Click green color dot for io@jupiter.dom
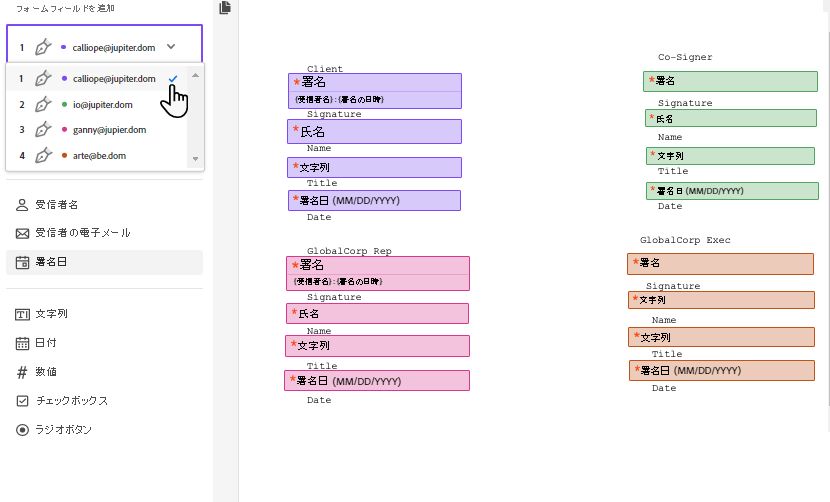830x502 pixels. 64,104
